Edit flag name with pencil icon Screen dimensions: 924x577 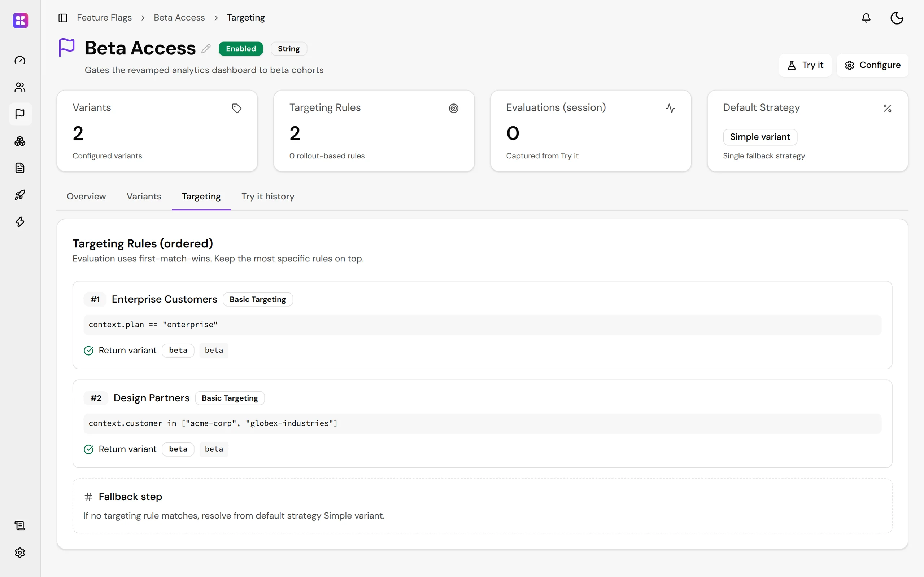206,48
